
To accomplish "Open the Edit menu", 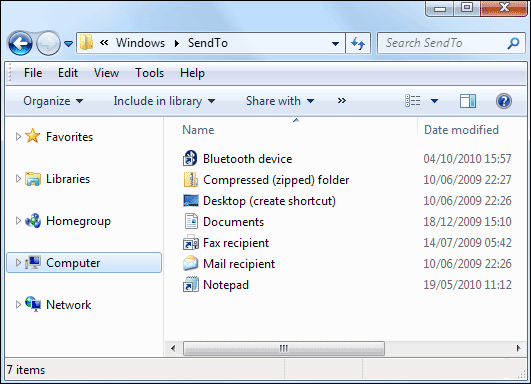I will tap(68, 73).
